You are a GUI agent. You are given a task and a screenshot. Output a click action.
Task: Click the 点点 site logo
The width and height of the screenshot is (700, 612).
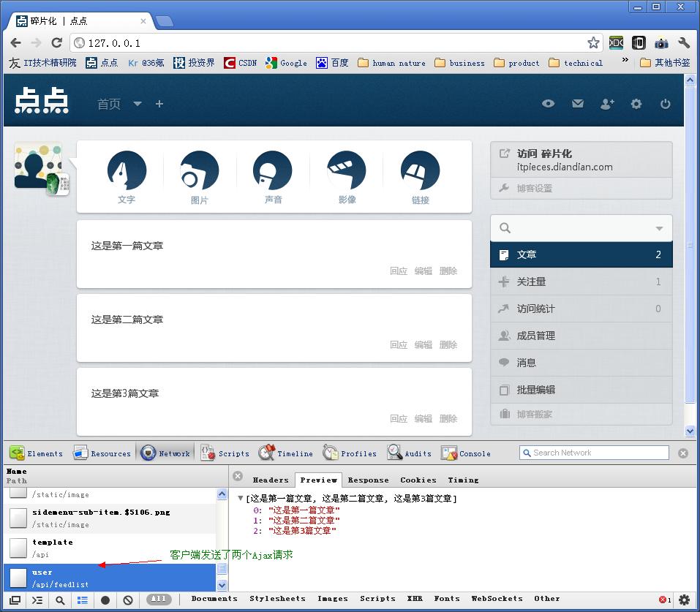coord(42,101)
